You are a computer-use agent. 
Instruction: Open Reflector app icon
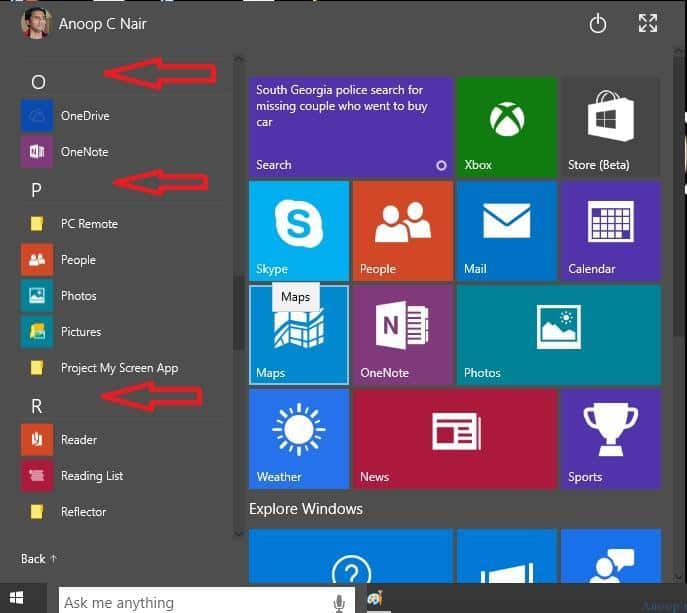click(37, 511)
